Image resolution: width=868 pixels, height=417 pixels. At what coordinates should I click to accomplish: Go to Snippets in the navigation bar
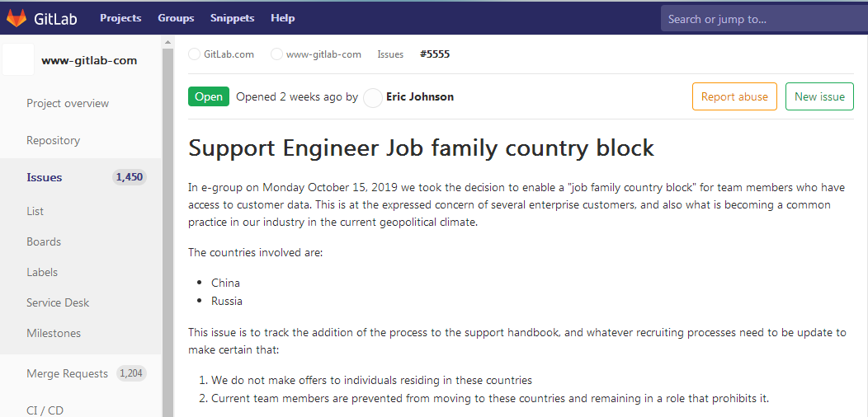pyautogui.click(x=232, y=18)
